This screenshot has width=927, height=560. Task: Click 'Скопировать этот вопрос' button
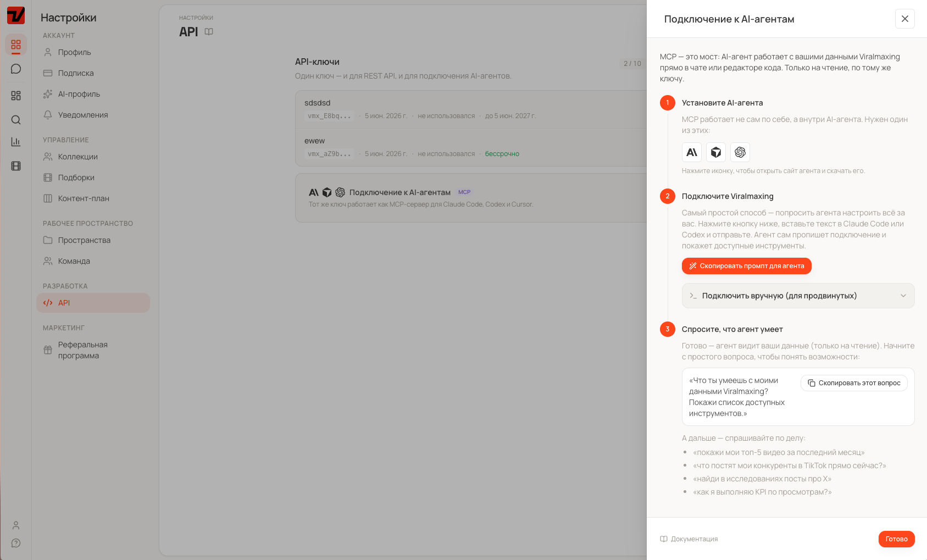pyautogui.click(x=854, y=383)
